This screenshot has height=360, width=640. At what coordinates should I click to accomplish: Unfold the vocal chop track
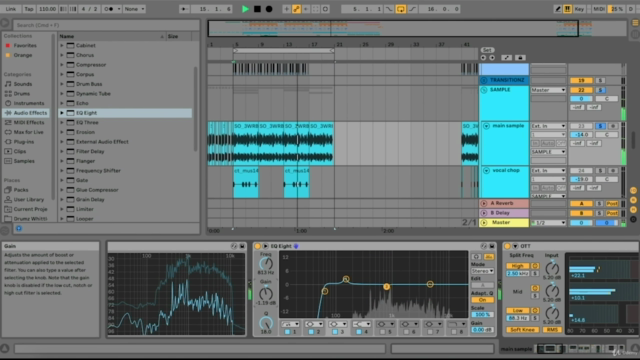(x=486, y=171)
